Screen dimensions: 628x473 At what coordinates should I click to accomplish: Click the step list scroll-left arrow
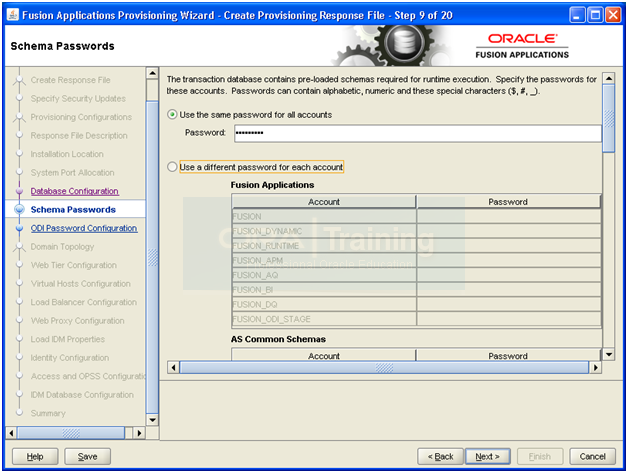click(x=11, y=433)
